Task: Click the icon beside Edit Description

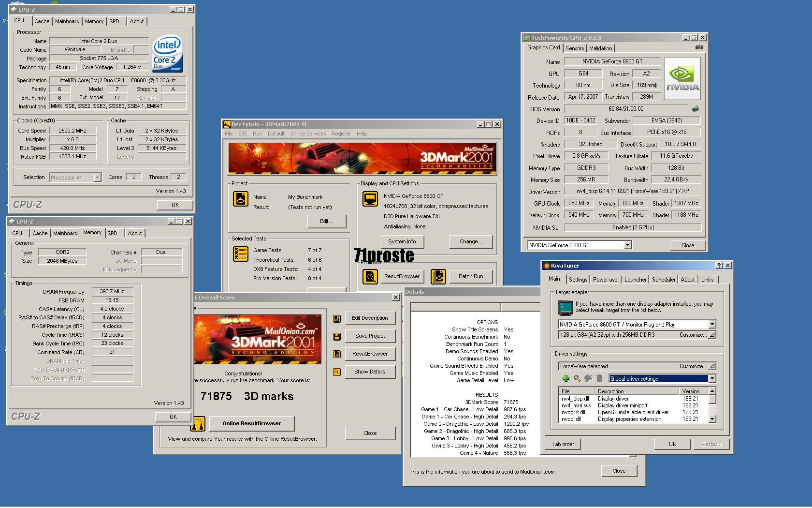Action: point(337,318)
